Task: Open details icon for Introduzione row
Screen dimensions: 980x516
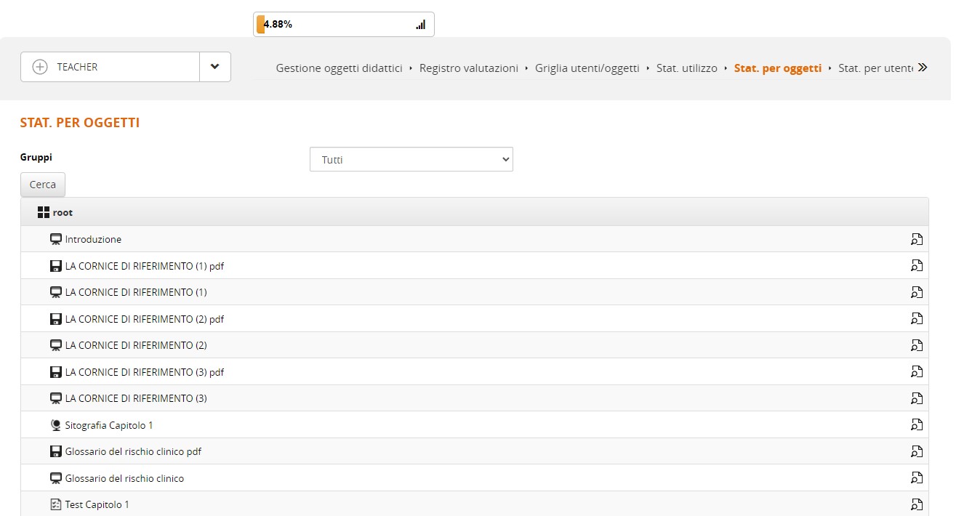Action: tap(917, 239)
